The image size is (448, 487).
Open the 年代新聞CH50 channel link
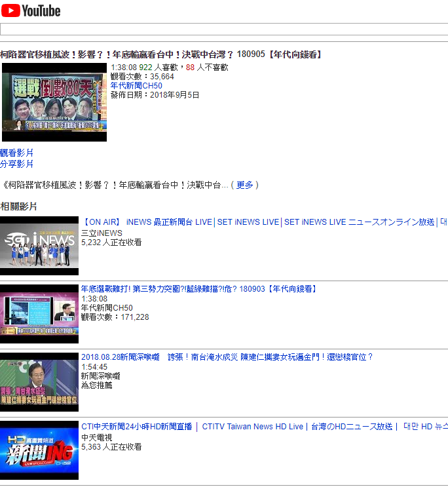[136, 86]
